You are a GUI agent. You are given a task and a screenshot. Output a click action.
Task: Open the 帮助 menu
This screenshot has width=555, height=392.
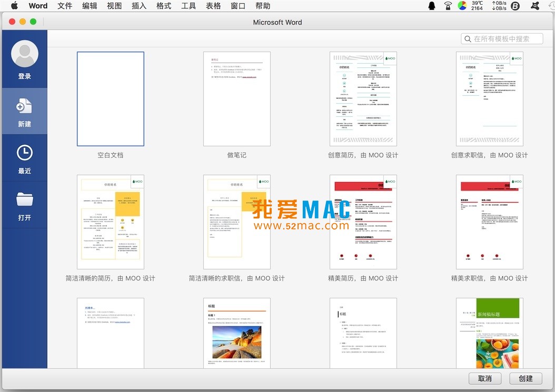pyautogui.click(x=263, y=6)
